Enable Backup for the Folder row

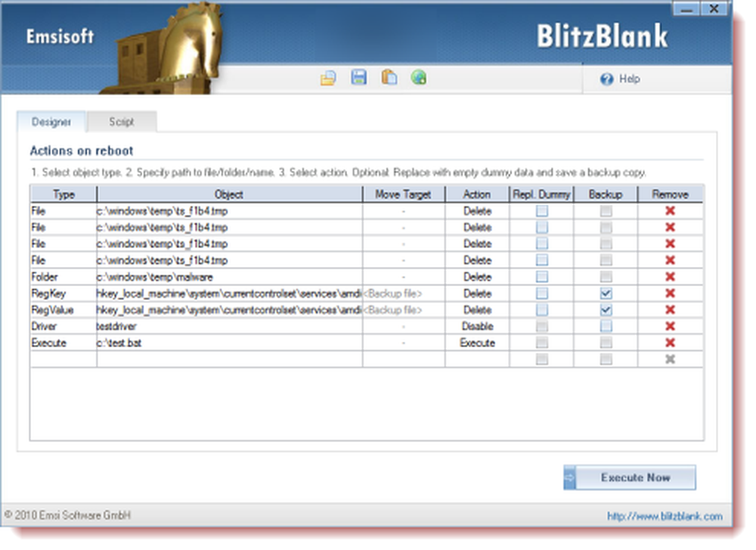coord(606,277)
